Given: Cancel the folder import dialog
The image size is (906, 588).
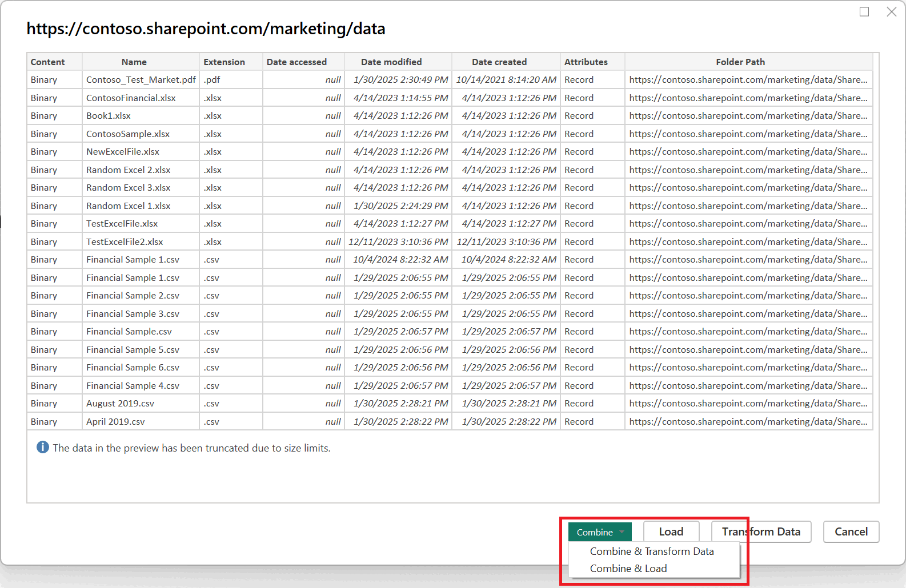Looking at the screenshot, I should click(851, 532).
